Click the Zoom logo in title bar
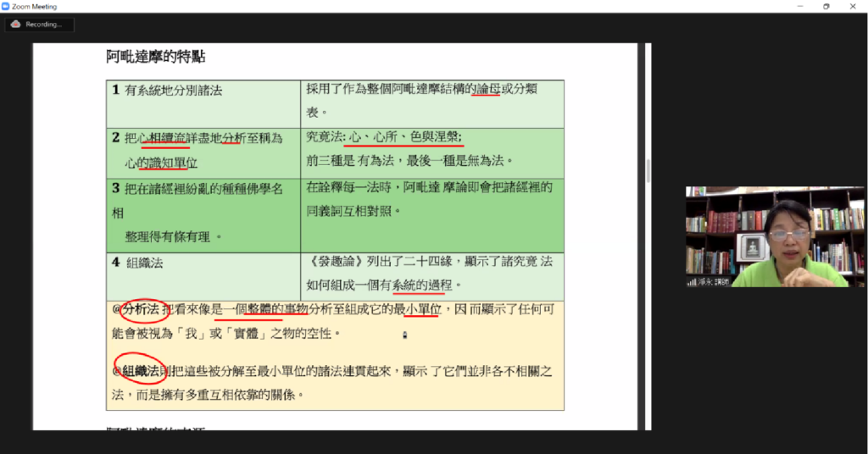This screenshot has width=868, height=454. (6, 6)
